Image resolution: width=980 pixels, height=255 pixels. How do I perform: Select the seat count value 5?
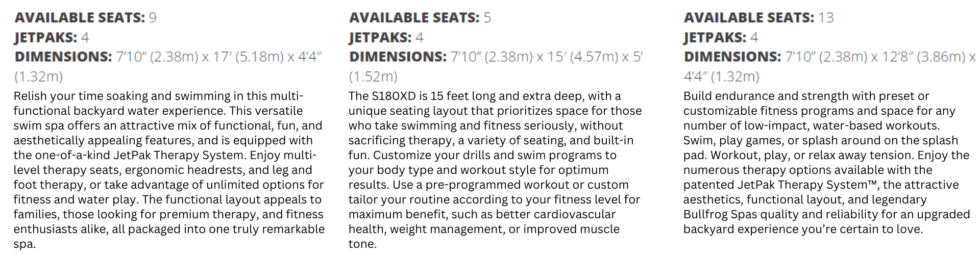pos(487,18)
